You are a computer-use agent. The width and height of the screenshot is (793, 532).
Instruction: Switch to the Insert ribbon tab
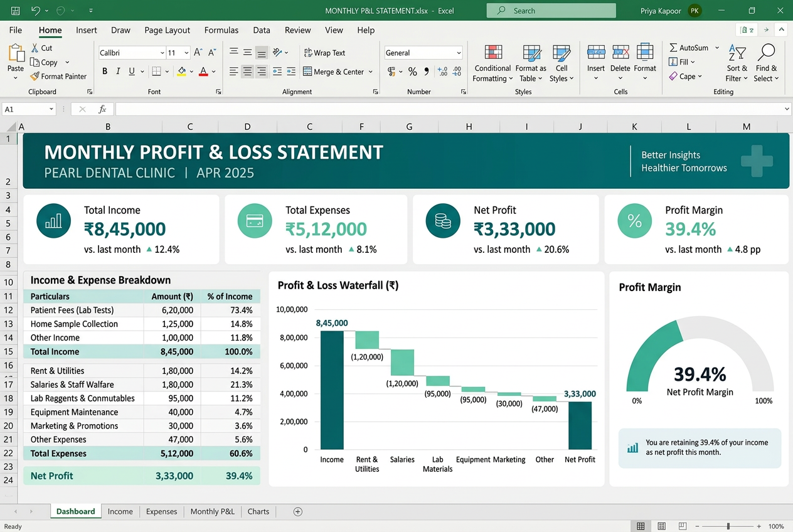point(87,30)
